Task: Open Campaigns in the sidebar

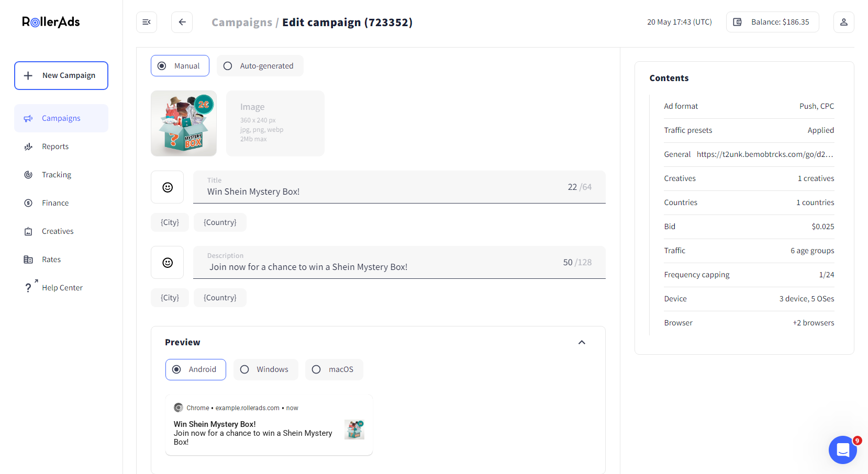Action: [x=61, y=118]
